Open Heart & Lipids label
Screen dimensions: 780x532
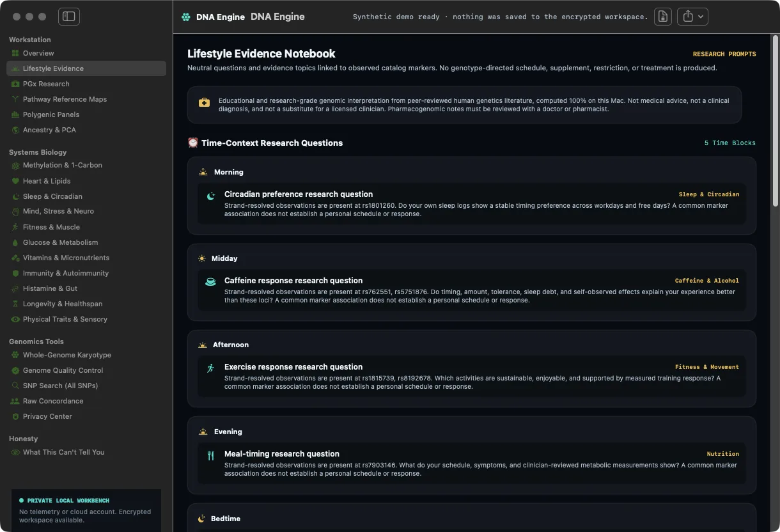[x=47, y=181]
